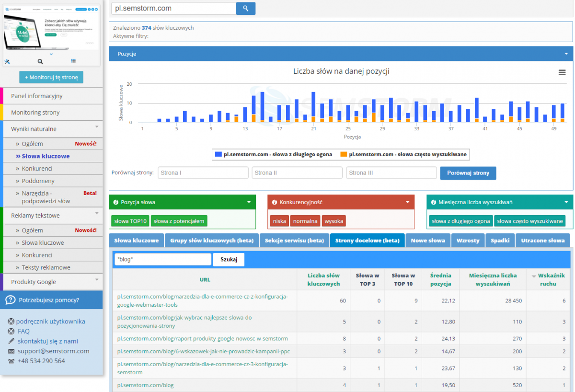Click the lifebuoy icon beside FAQ
Viewport: 575px width, 392px height.
pos(11,331)
